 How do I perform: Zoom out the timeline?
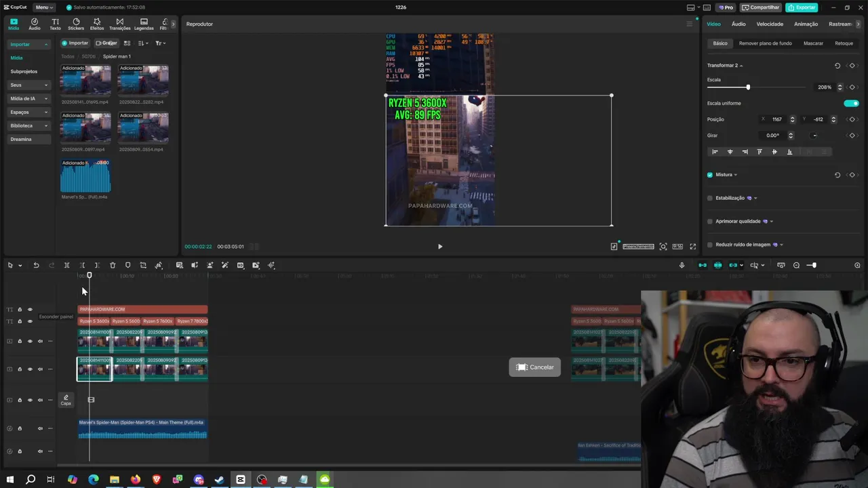(796, 265)
